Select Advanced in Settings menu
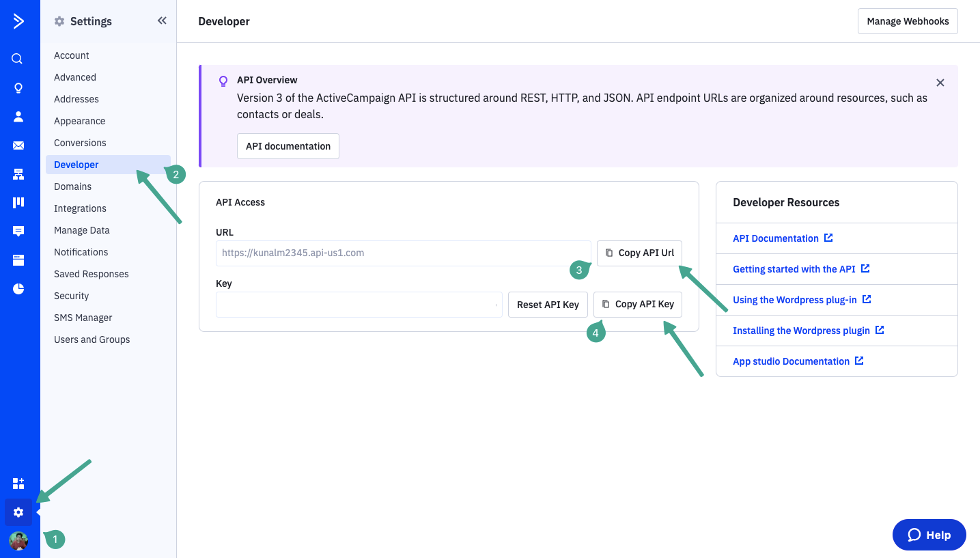 pos(75,77)
